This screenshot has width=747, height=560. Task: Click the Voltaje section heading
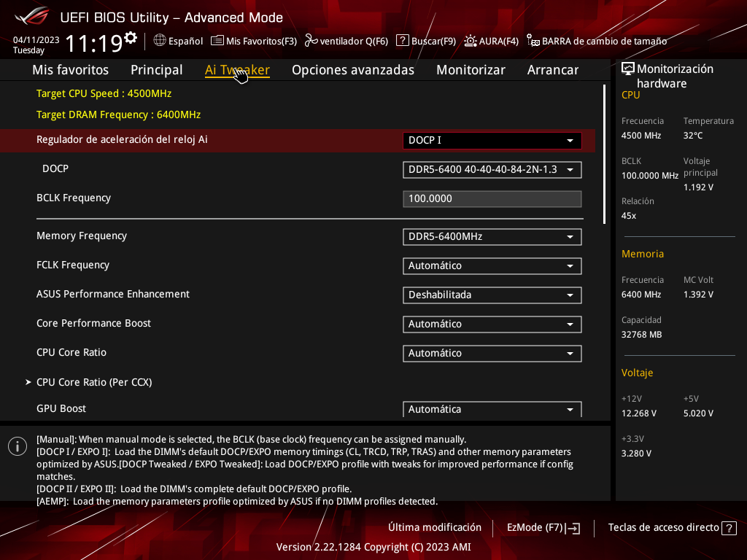[637, 373]
